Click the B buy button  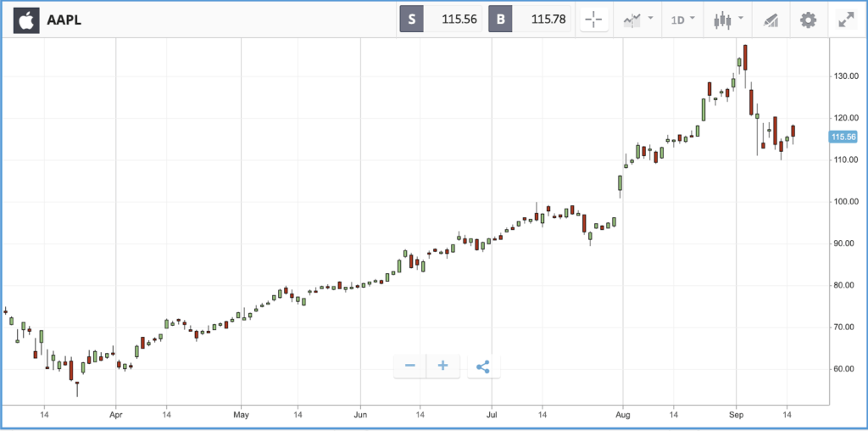click(500, 20)
